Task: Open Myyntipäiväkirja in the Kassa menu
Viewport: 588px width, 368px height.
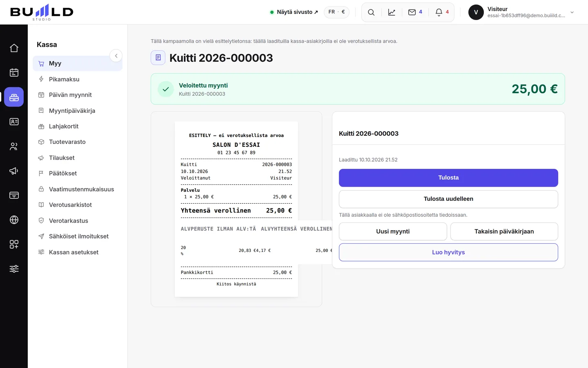Action: point(78,111)
